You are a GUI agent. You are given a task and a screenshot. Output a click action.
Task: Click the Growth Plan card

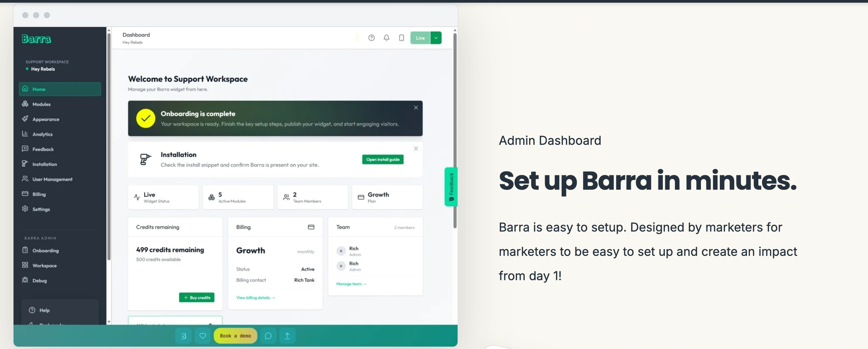pyautogui.click(x=387, y=197)
